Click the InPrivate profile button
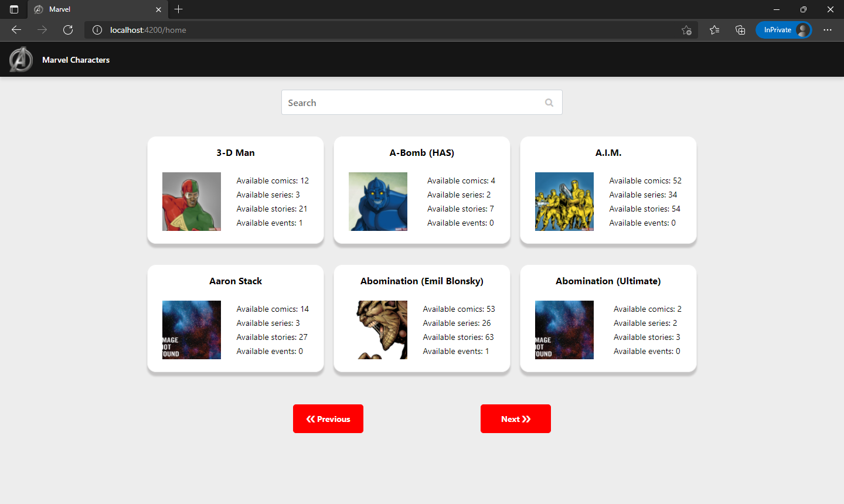 pos(784,30)
